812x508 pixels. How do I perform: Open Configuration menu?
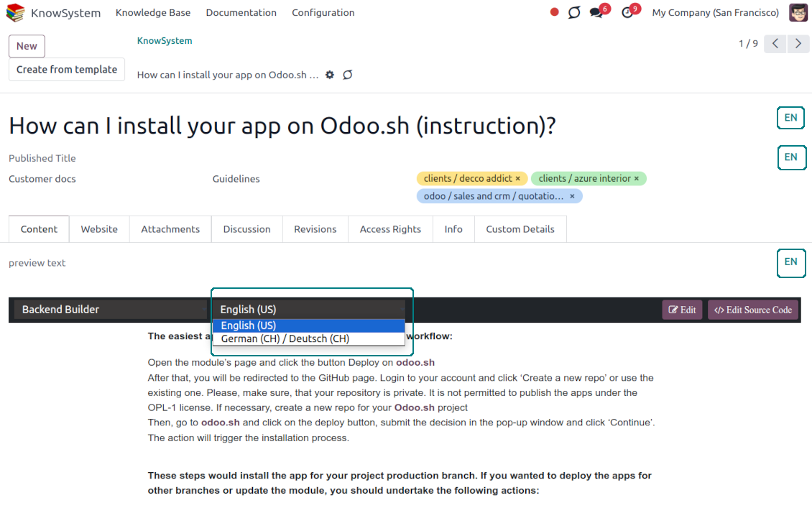[323, 12]
